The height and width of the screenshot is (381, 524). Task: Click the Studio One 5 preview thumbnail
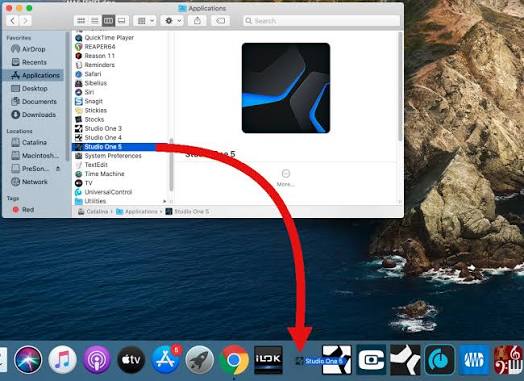(x=286, y=88)
